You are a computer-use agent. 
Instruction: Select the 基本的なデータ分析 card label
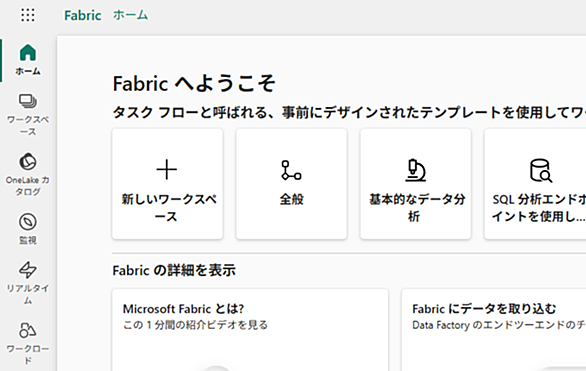[417, 208]
